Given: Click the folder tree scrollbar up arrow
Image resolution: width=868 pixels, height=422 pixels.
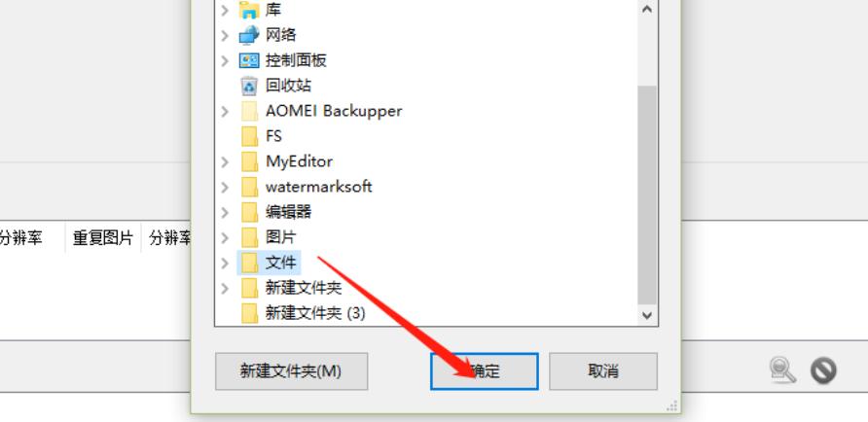Looking at the screenshot, I should tap(647, 9).
